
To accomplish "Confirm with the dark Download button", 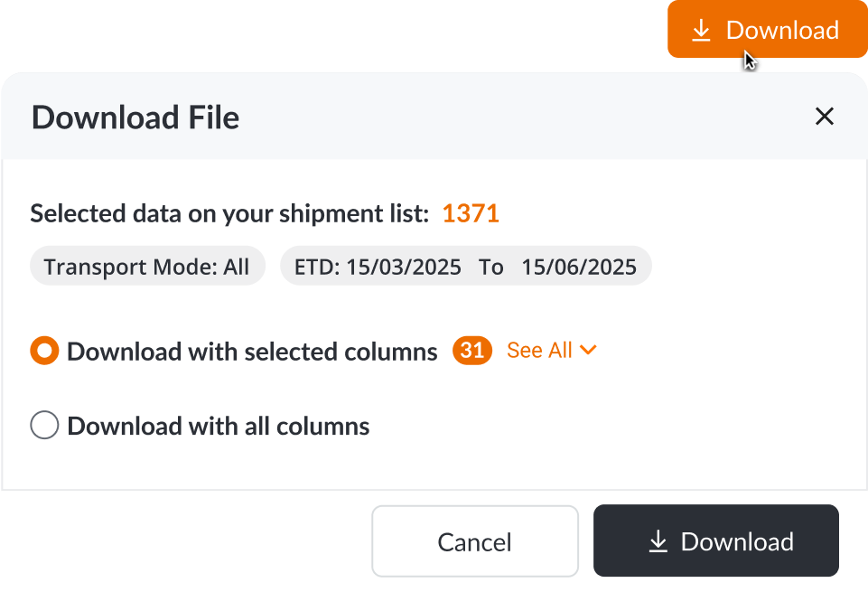I will pyautogui.click(x=715, y=540).
